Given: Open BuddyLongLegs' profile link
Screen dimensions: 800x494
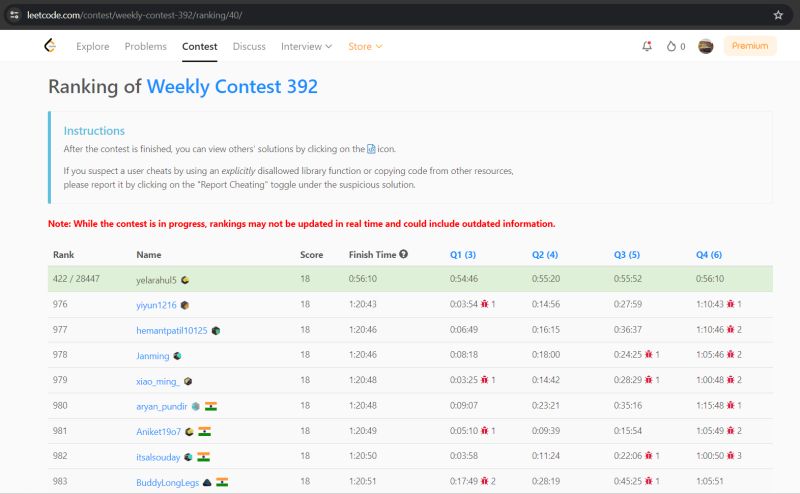Looking at the screenshot, I should (167, 482).
